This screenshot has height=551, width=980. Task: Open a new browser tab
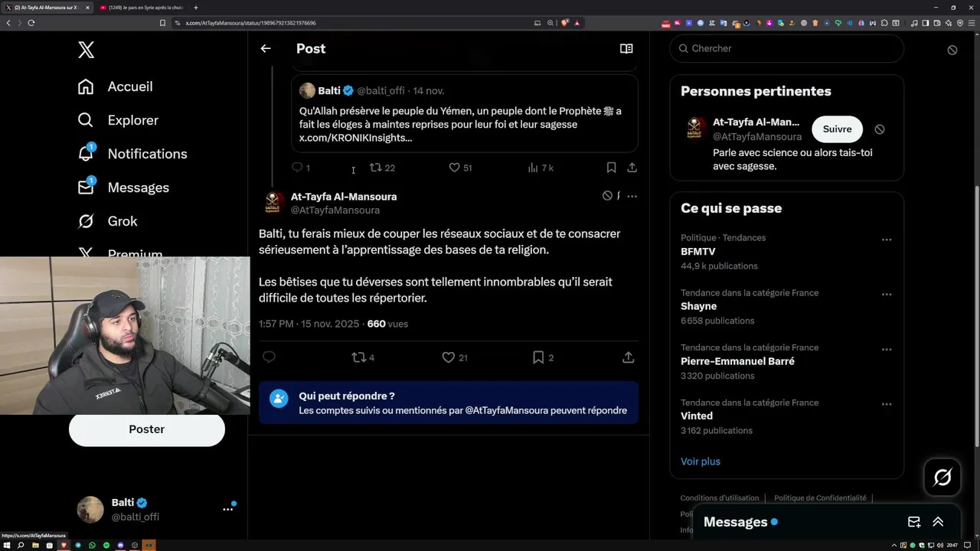point(196,8)
